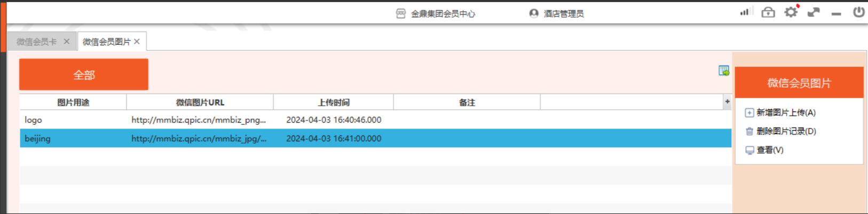Click the power exit icon
The image size is (868, 214).
(858, 12)
